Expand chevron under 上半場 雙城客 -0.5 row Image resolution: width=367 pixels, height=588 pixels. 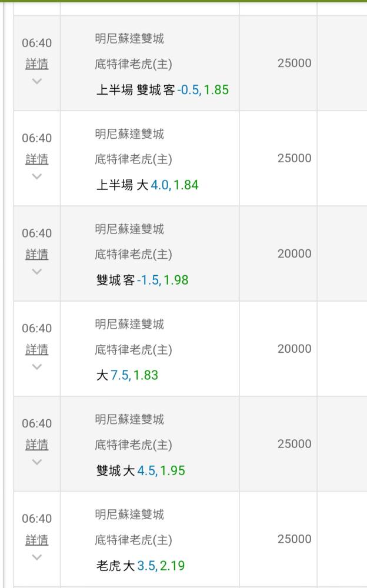pos(37,81)
